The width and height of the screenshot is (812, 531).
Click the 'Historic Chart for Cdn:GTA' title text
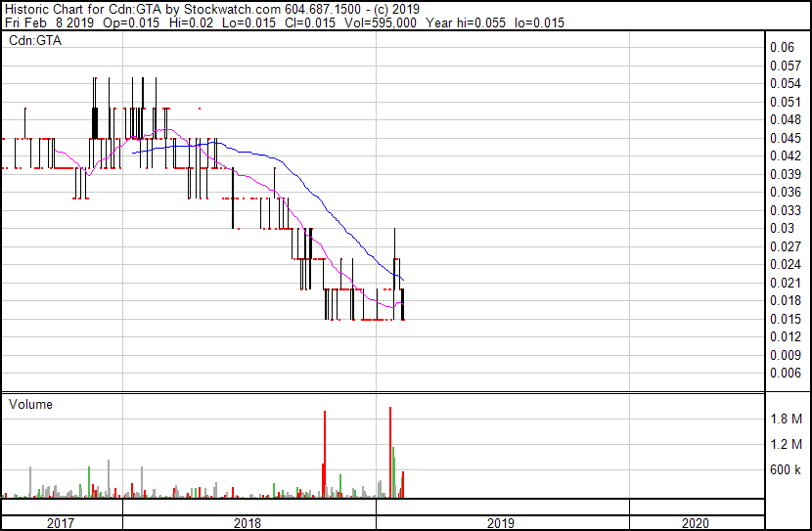(x=83, y=9)
